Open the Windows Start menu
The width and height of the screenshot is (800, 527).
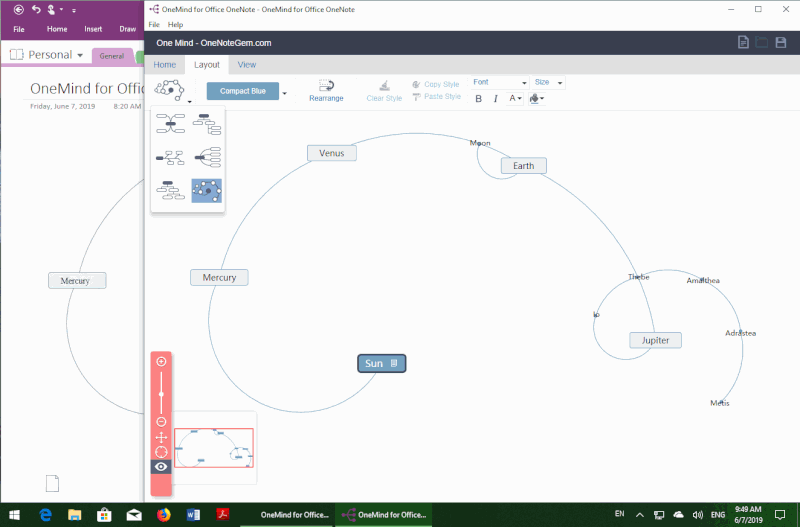pos(14,515)
